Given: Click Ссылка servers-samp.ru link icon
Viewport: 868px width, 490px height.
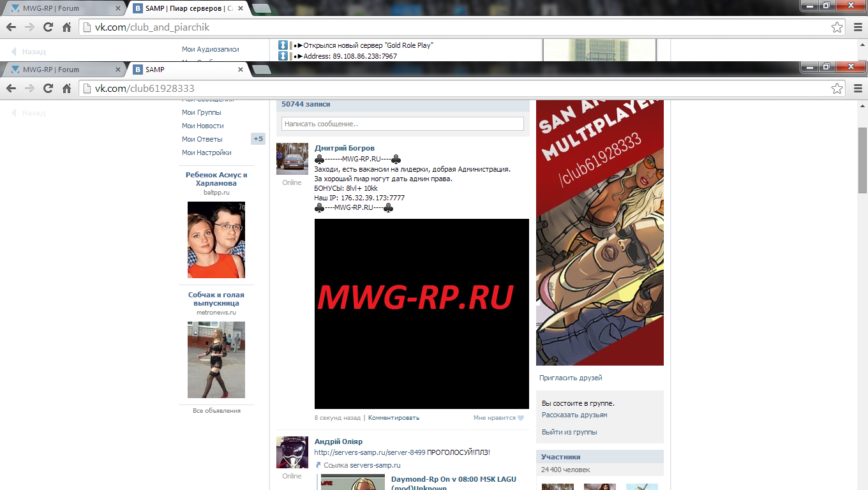Looking at the screenshot, I should pos(318,465).
